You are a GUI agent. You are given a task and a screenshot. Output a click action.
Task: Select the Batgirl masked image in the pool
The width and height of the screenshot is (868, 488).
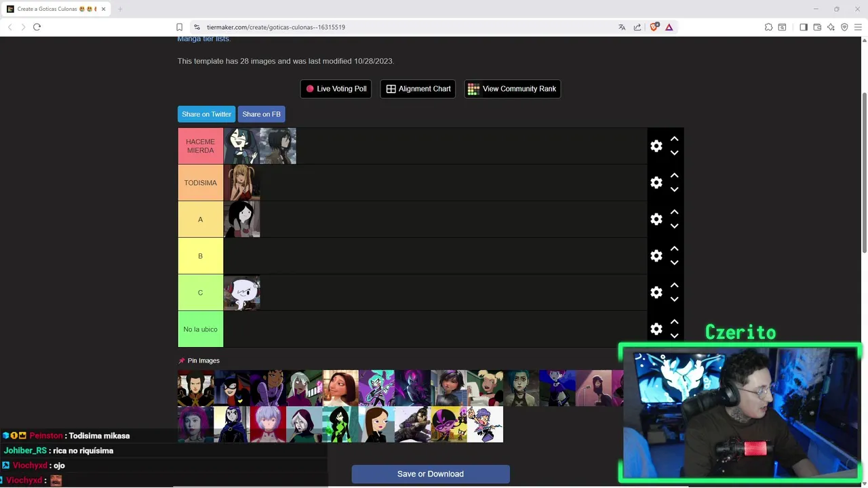[x=232, y=388]
